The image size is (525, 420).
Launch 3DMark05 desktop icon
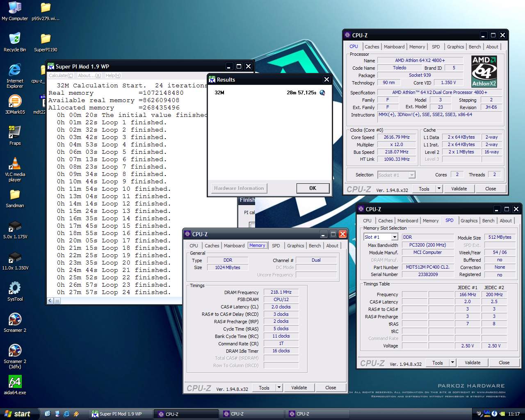pyautogui.click(x=15, y=105)
